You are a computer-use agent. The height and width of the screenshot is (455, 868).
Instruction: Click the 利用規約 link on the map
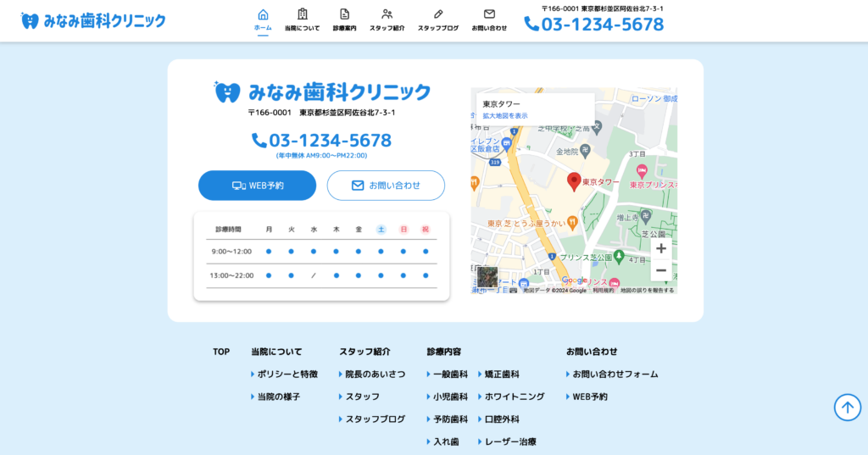pos(603,290)
